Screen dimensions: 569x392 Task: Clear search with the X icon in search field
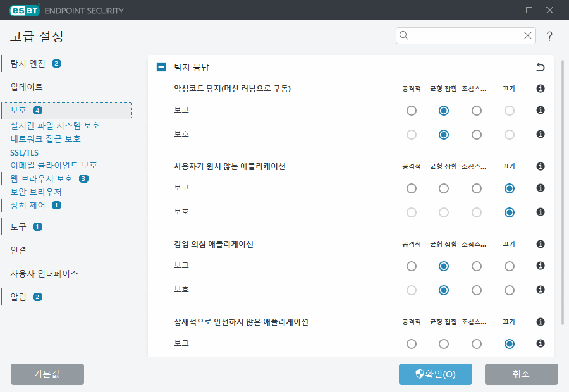pos(527,35)
